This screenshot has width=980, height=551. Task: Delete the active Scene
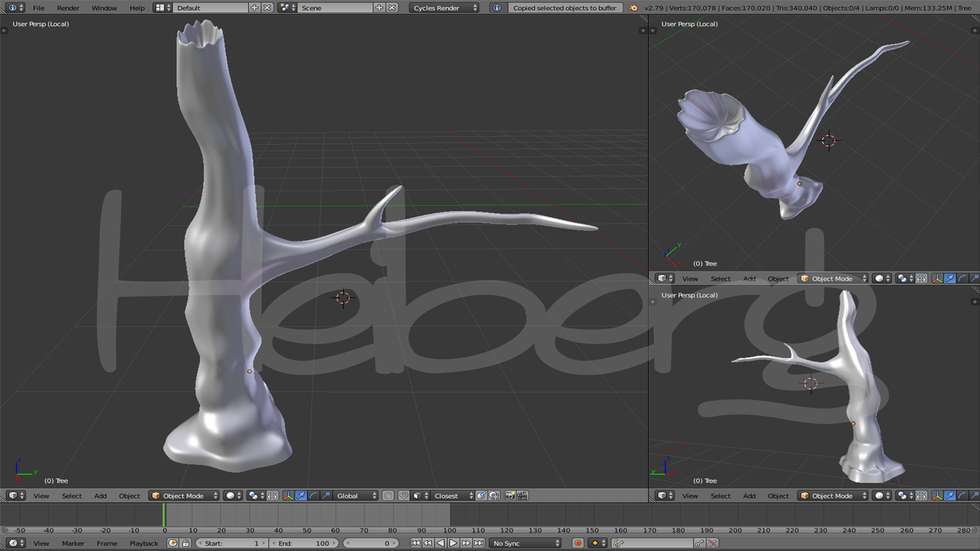point(392,8)
